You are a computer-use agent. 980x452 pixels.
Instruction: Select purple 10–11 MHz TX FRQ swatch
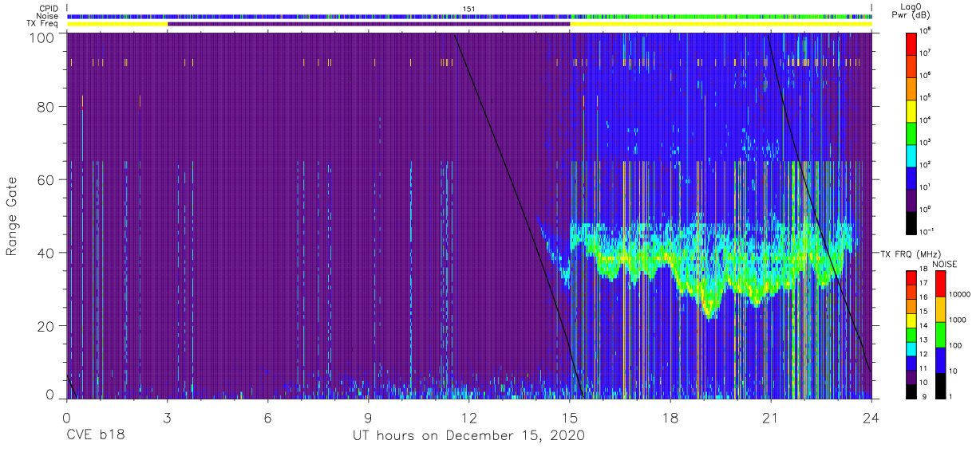pos(911,376)
